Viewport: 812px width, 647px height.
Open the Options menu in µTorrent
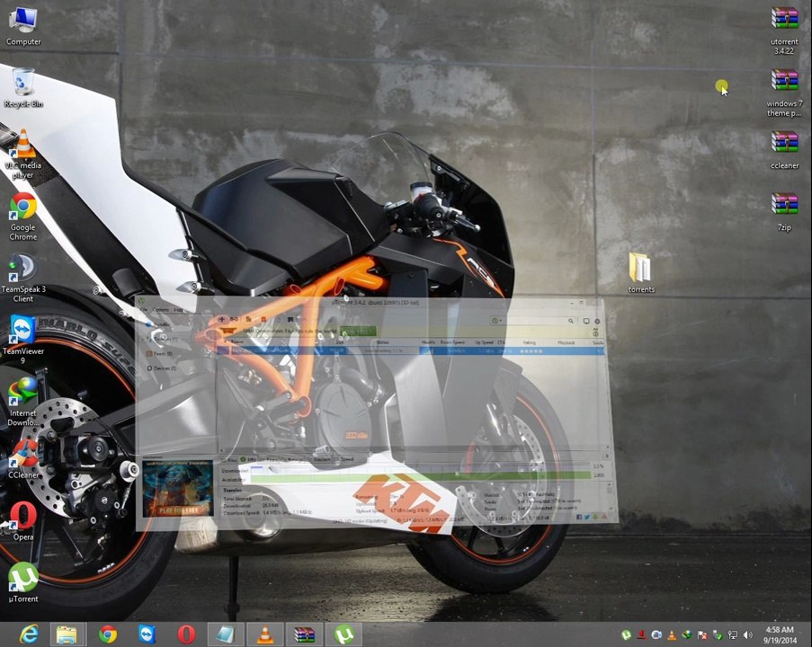[x=161, y=309]
